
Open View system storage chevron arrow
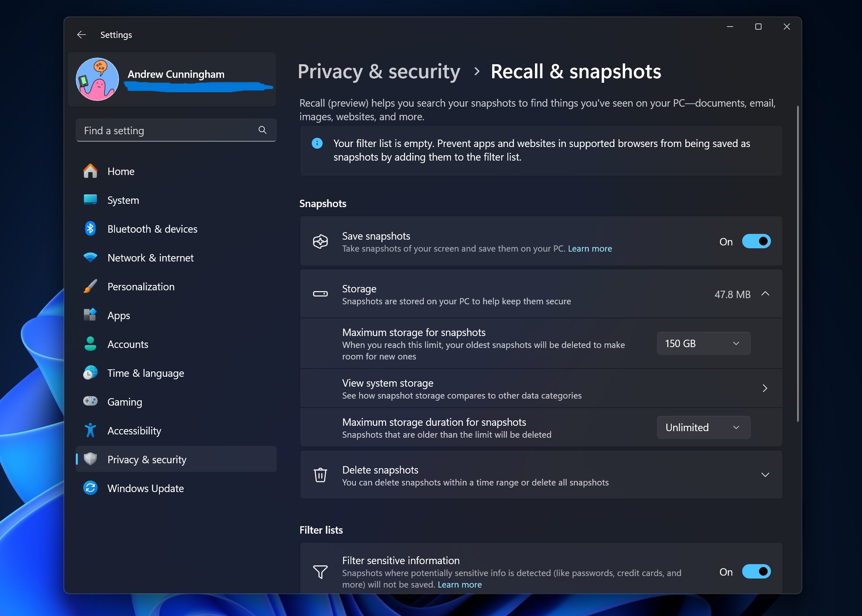(x=765, y=388)
